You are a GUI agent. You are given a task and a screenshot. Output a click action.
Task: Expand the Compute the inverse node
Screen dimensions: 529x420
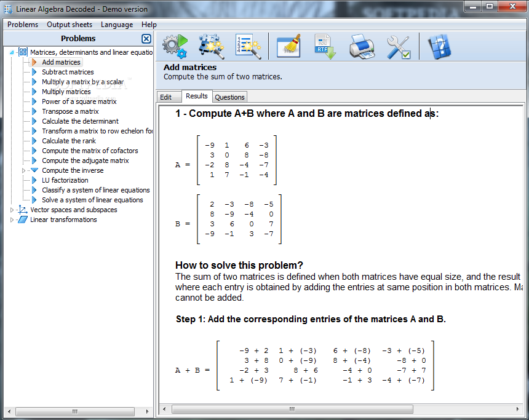(23, 171)
